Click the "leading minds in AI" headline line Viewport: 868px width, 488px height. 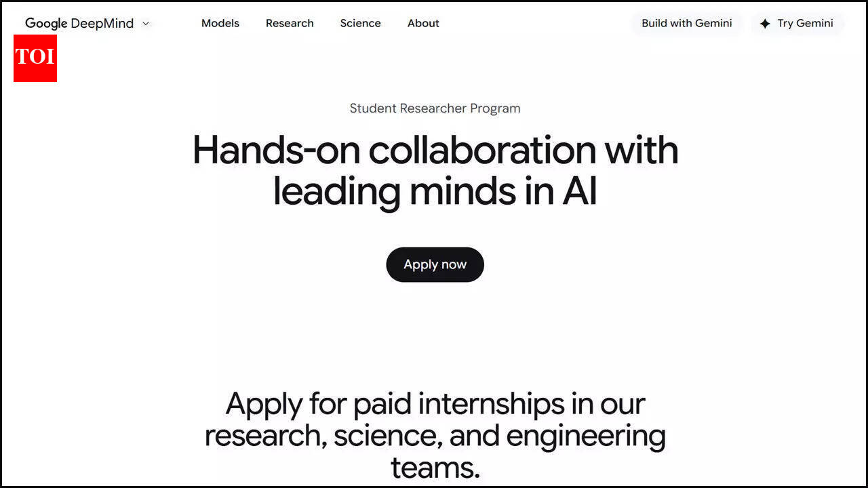[x=435, y=191]
